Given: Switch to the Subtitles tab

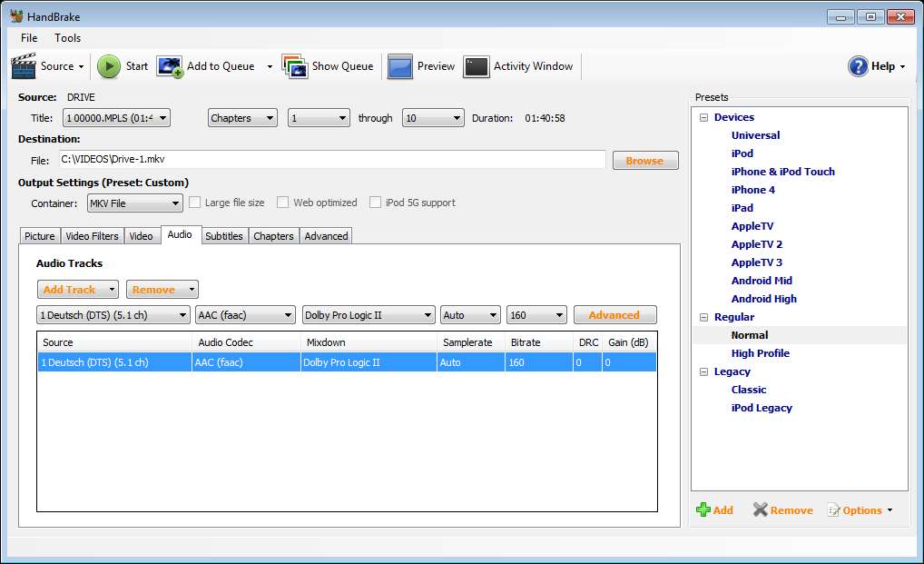Looking at the screenshot, I should pyautogui.click(x=223, y=236).
